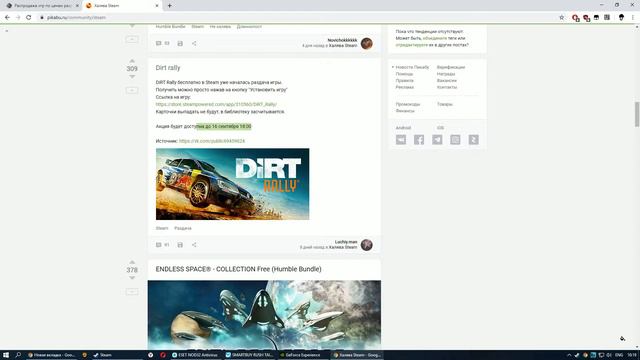Collapse the Dirt rally post with the minus button

click(x=132, y=90)
